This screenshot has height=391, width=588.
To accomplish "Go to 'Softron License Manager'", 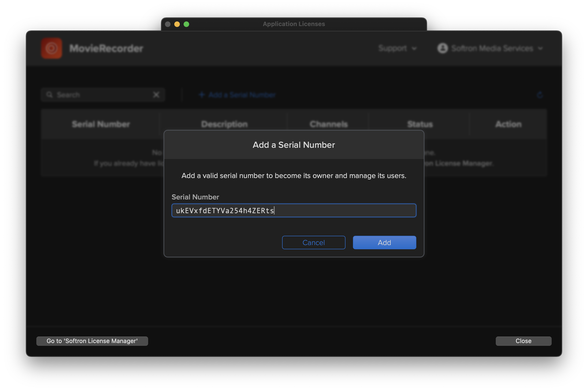I will tap(92, 341).
